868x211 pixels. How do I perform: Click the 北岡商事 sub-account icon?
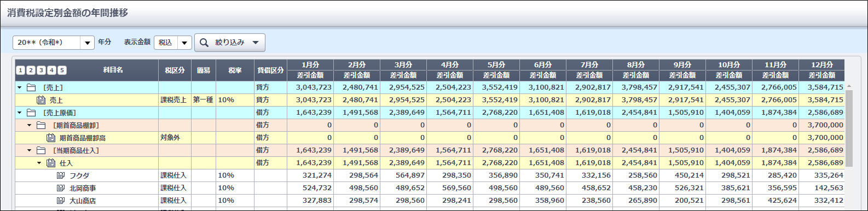coord(61,188)
